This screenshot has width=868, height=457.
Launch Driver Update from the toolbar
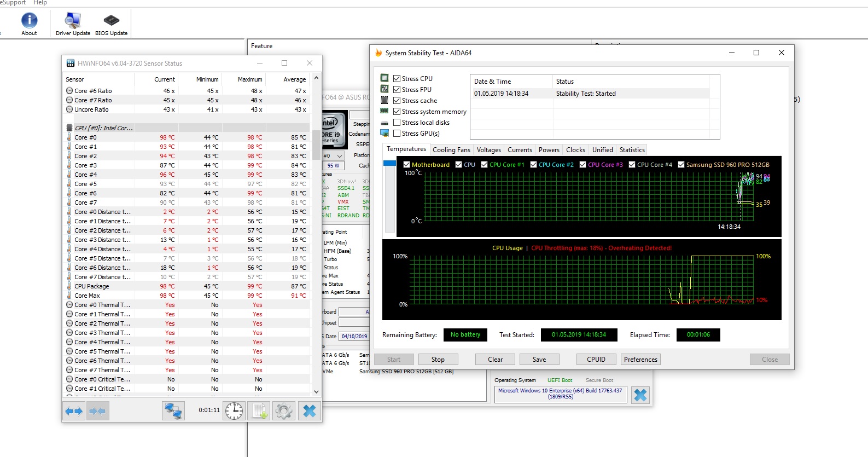pyautogui.click(x=73, y=24)
